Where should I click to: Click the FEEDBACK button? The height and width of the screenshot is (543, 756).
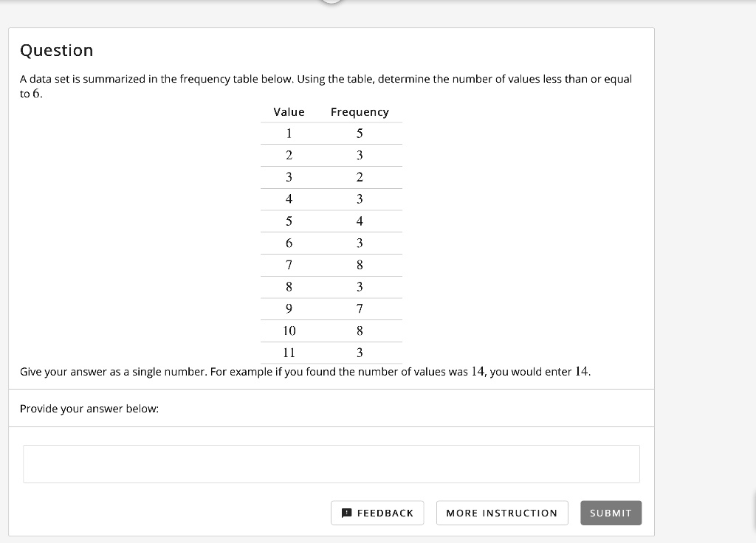[377, 513]
